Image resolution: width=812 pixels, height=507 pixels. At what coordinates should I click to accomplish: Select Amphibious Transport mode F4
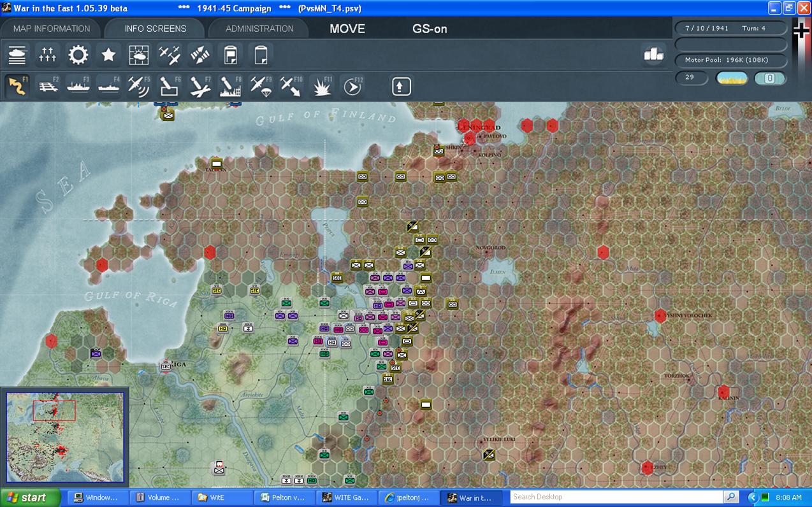[x=108, y=86]
